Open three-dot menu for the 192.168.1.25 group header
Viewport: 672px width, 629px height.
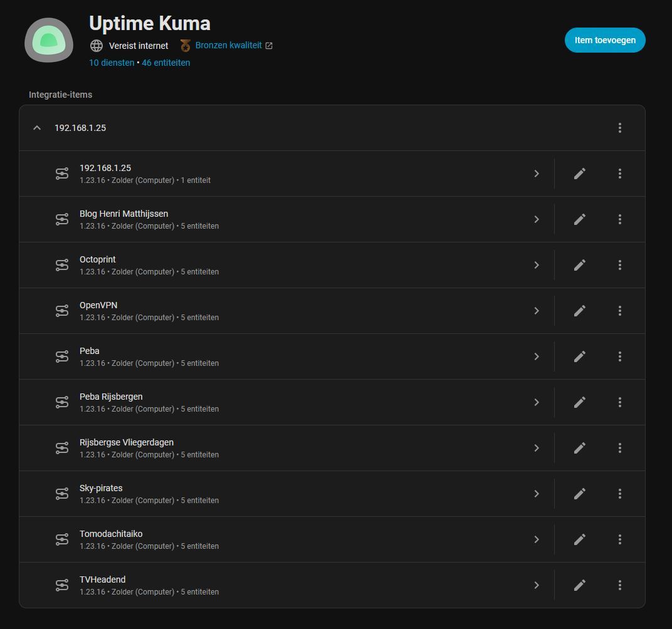point(619,128)
